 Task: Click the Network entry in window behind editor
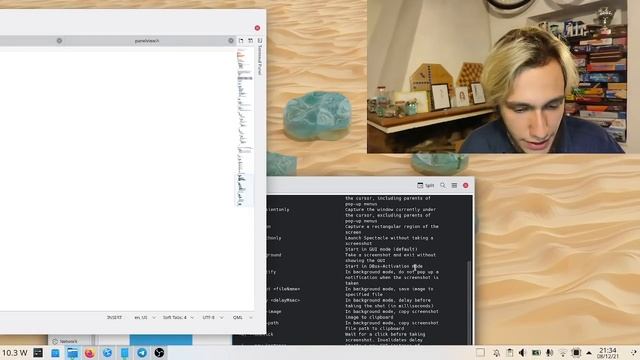coord(65,341)
